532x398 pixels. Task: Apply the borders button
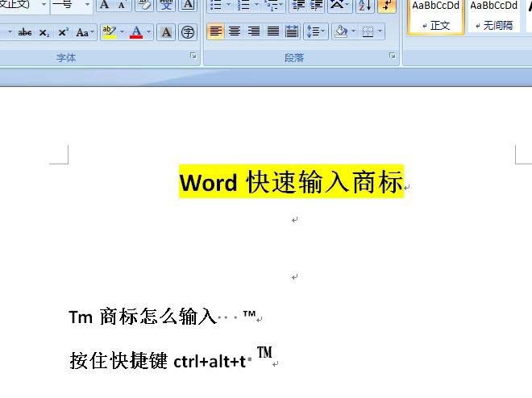(x=368, y=31)
